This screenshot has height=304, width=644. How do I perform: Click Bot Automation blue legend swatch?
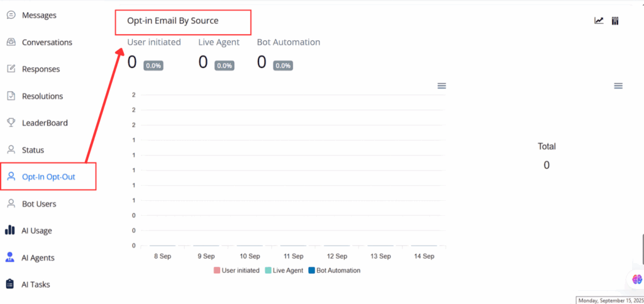pos(311,270)
